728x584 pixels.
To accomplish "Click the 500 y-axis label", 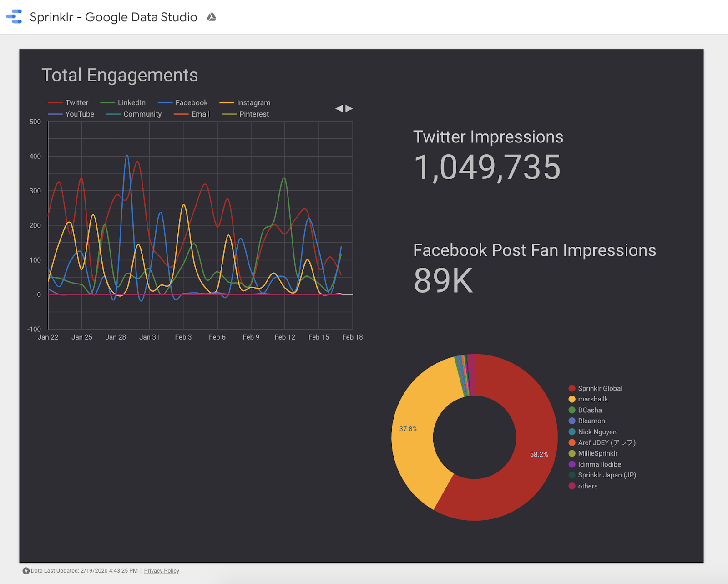I will tap(35, 122).
